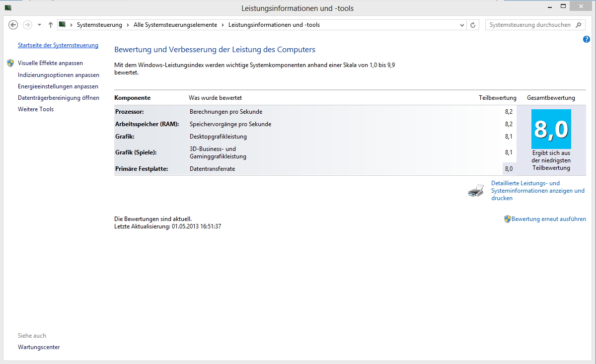Select the Arbeitsspeicher (RAM) row label
The height and width of the screenshot is (364, 596).
click(x=147, y=124)
